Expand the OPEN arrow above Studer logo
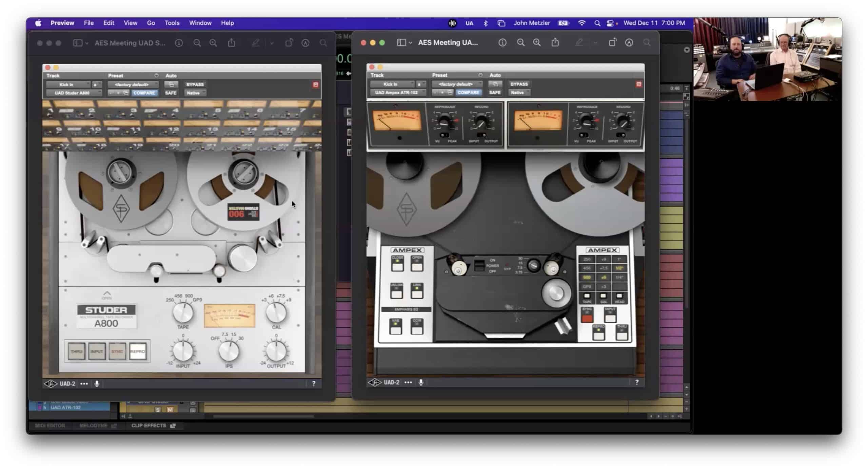868x469 pixels. coord(107,294)
